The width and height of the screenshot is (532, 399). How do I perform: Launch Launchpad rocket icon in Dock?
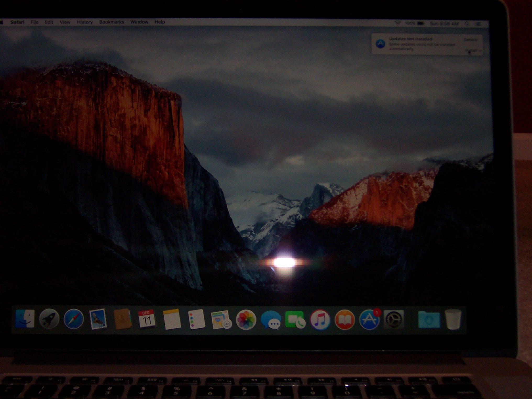(49, 319)
